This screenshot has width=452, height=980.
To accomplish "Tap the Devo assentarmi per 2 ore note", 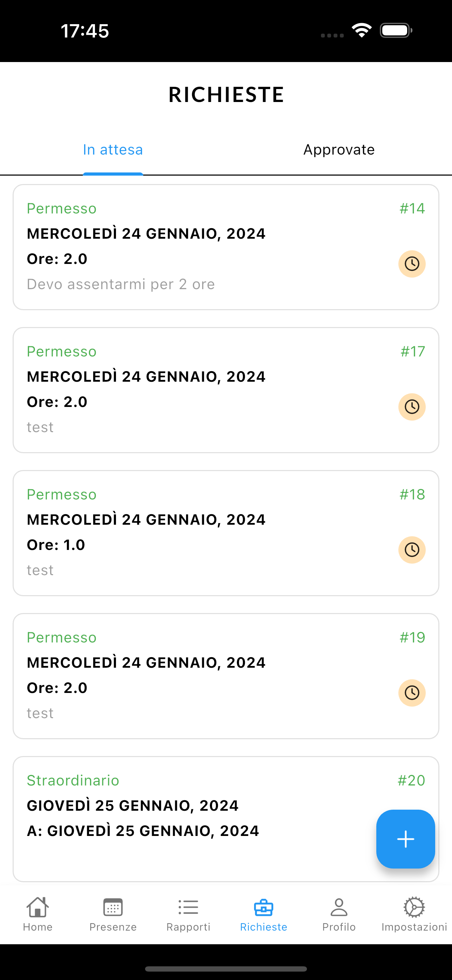I will point(121,284).
